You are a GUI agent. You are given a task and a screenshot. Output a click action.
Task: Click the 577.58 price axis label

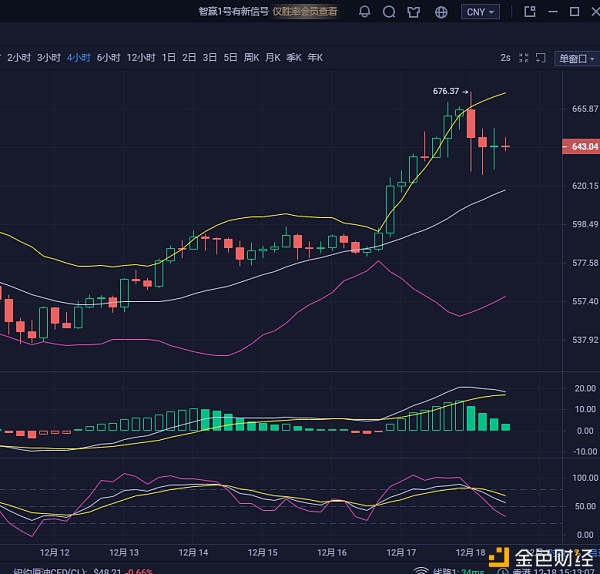point(585,263)
